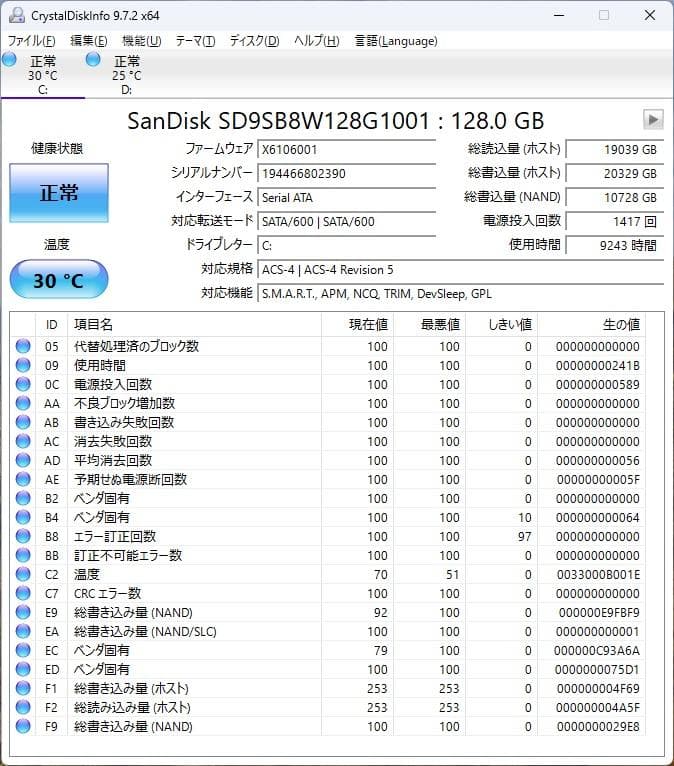
Task: Click the interface field Serial ATA
Action: (x=347, y=197)
